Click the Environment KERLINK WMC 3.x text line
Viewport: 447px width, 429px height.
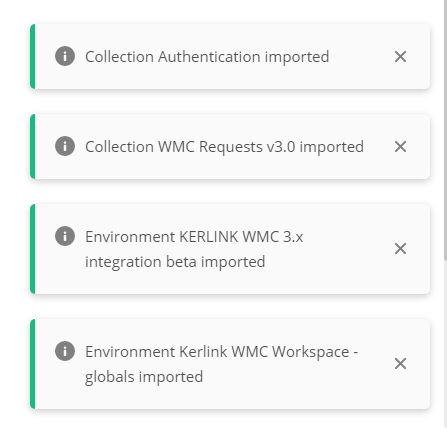[194, 237]
